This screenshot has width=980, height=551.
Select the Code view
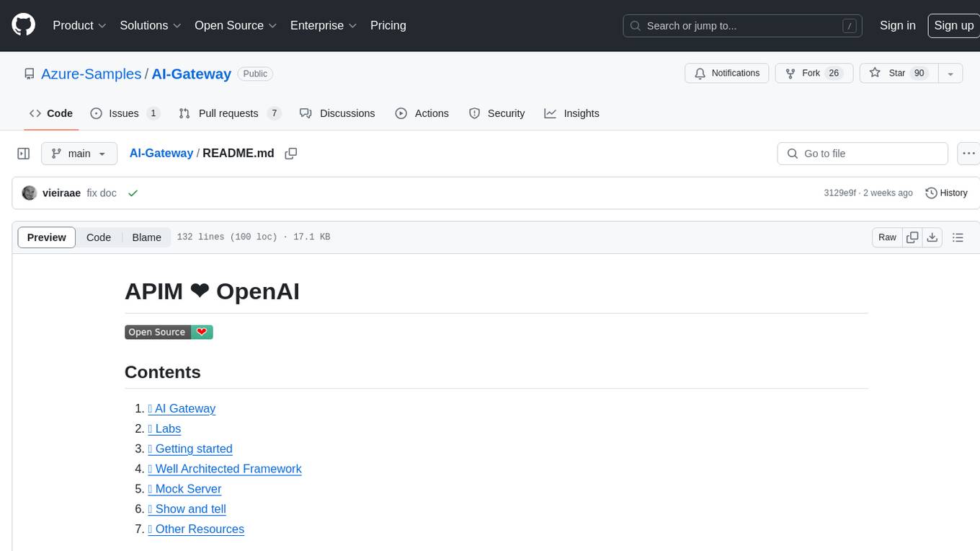tap(99, 237)
